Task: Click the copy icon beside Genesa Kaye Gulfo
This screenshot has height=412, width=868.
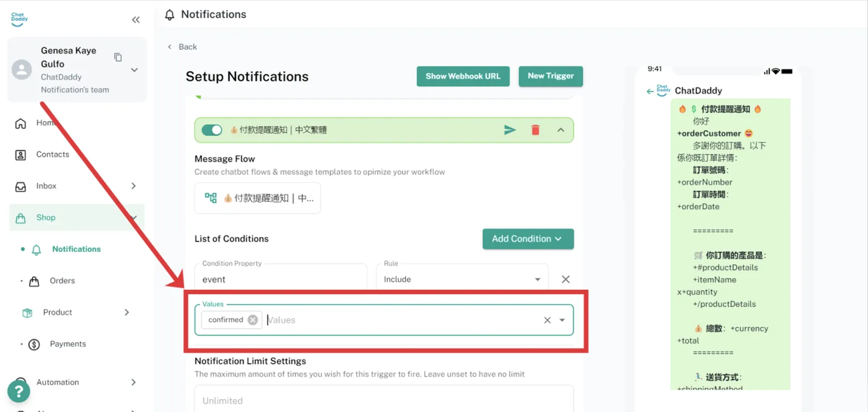Action: tap(118, 57)
